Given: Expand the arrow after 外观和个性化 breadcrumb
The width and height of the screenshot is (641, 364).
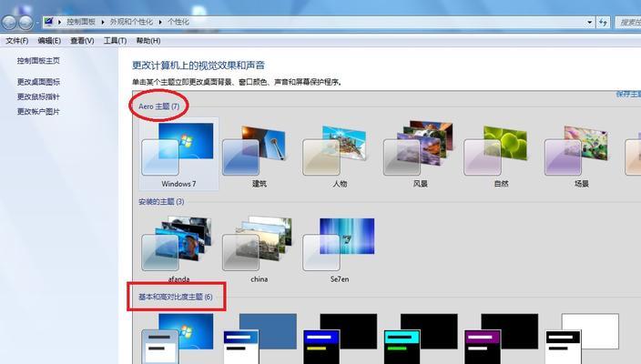Looking at the screenshot, I should (x=160, y=22).
